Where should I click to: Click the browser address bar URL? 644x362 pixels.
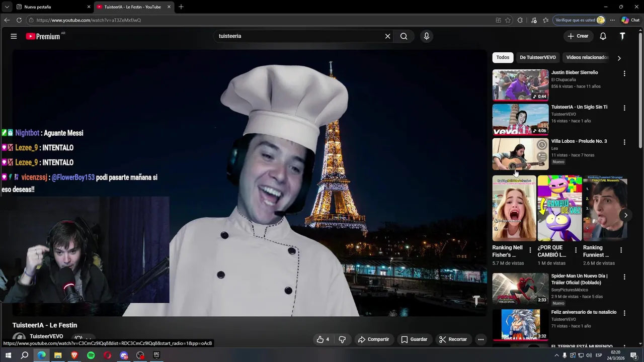[89, 20]
